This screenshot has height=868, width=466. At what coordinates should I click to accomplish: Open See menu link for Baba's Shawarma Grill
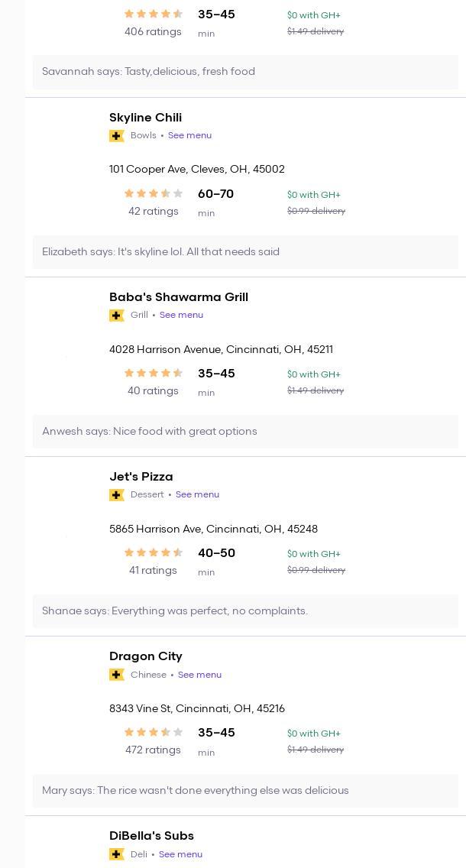pos(181,315)
